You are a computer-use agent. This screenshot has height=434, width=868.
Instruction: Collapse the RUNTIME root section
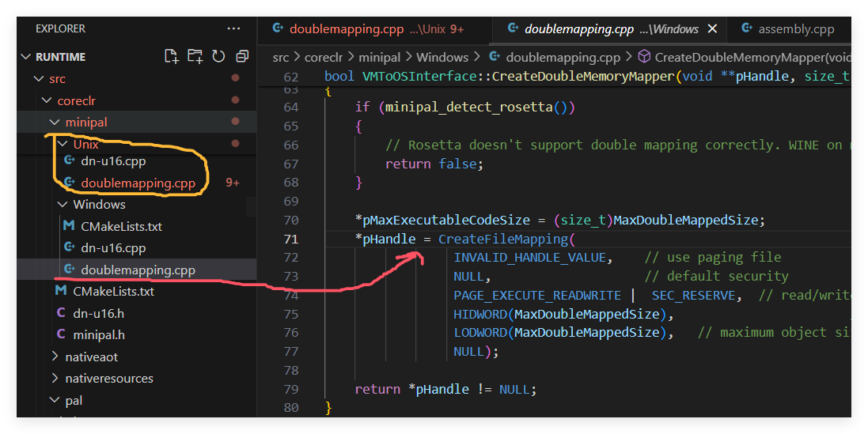coord(25,57)
